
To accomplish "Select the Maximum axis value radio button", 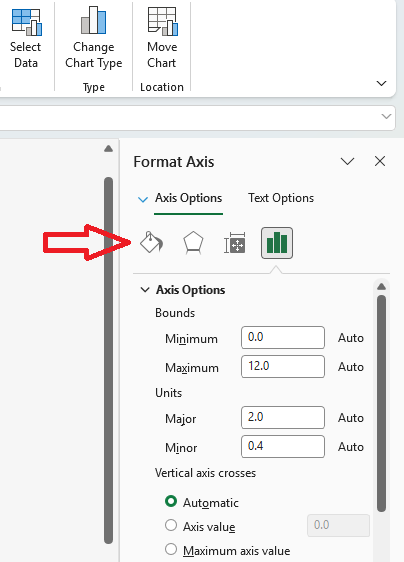I will pyautogui.click(x=171, y=549).
